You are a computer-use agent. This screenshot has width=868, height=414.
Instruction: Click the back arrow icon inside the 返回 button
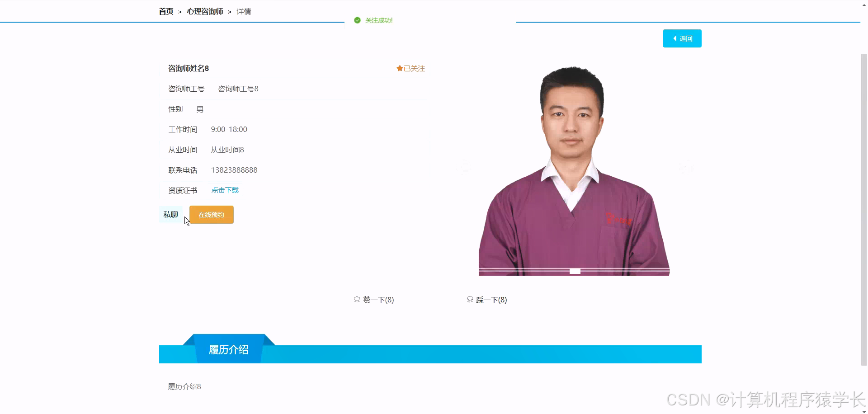click(675, 38)
